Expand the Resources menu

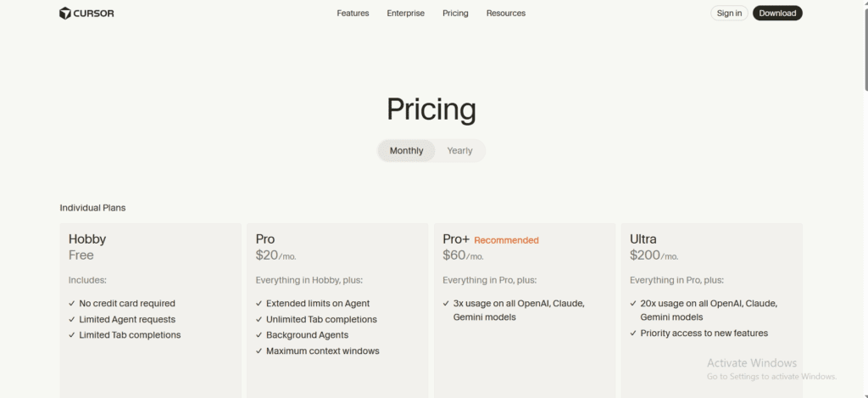(505, 14)
